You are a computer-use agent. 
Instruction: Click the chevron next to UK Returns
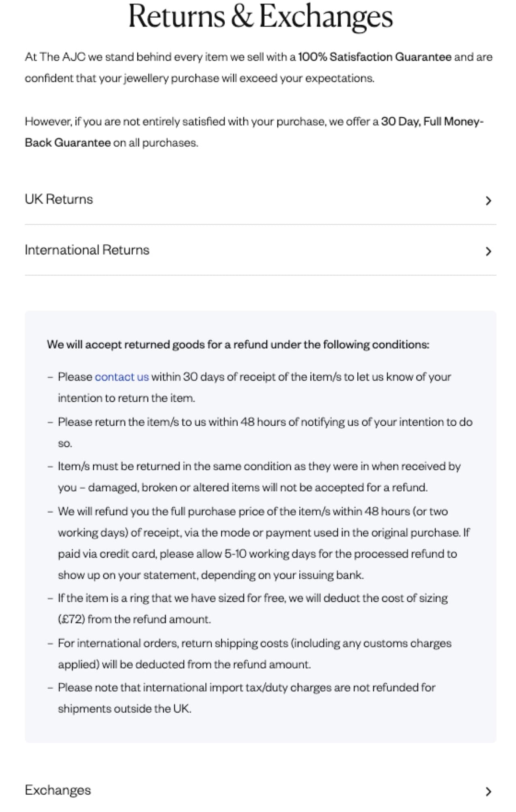(x=489, y=199)
